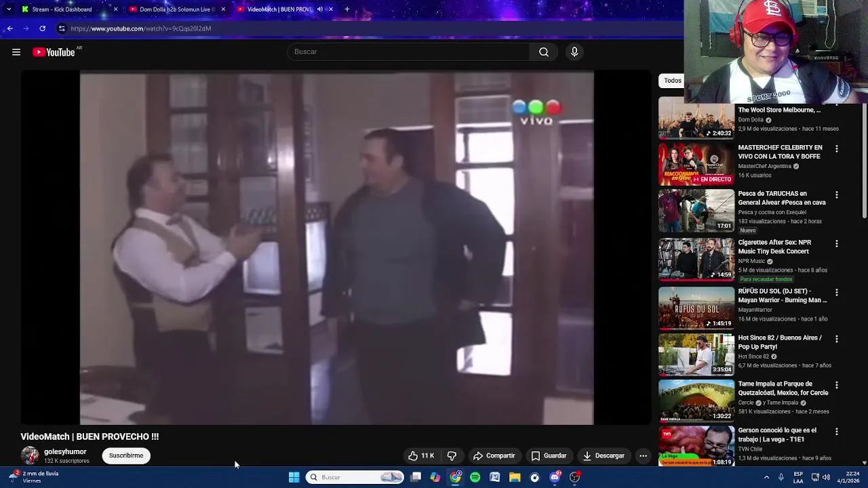The height and width of the screenshot is (488, 868).
Task: Open Spotify from the taskbar
Action: pos(475,477)
